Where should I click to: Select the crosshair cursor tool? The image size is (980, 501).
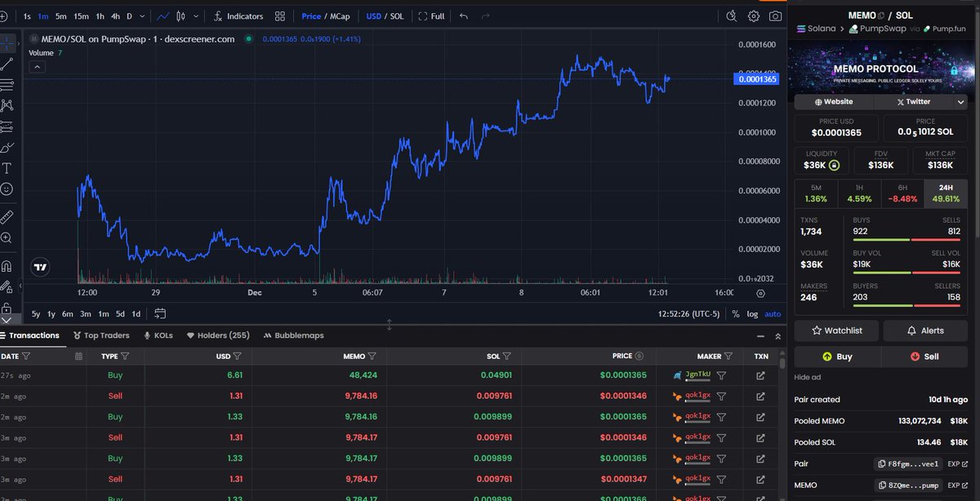7,42
